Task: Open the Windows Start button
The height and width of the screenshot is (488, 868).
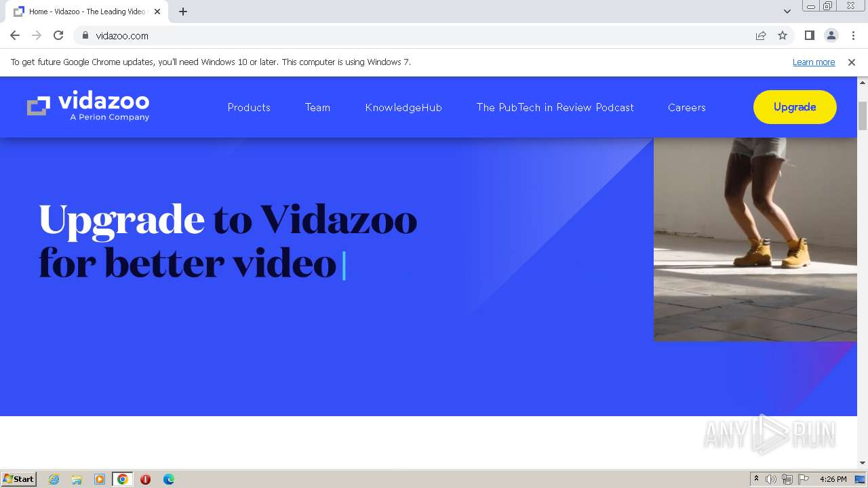Action: pyautogui.click(x=19, y=479)
